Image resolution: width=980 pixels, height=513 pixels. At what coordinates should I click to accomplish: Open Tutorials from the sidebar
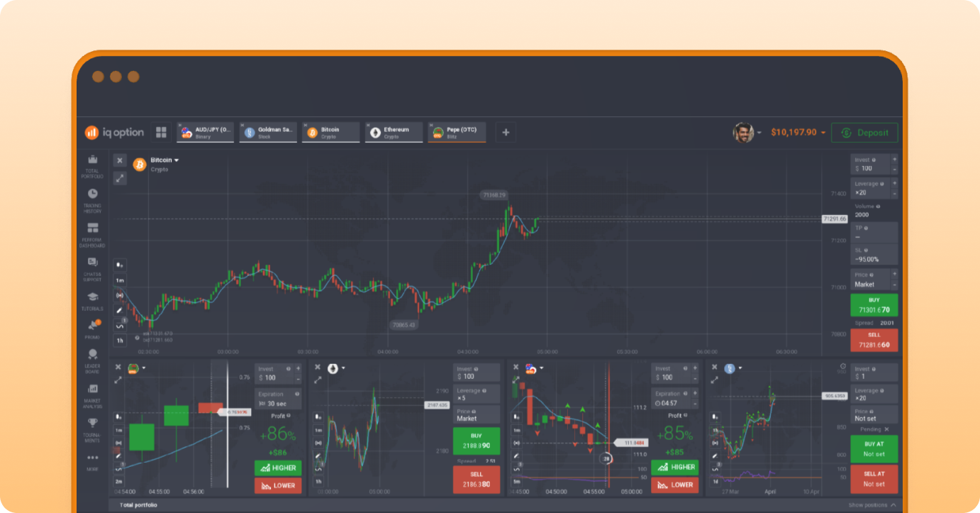pos(92,301)
